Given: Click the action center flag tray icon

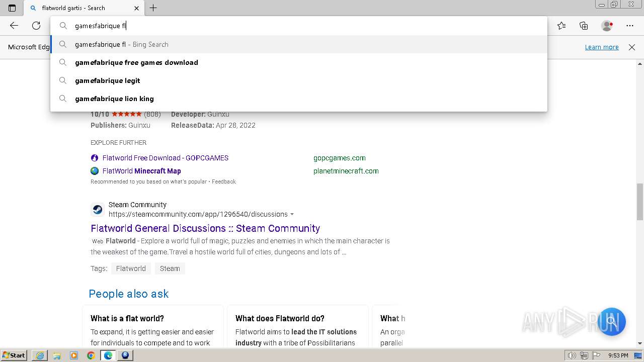Looking at the screenshot, I should (x=596, y=355).
